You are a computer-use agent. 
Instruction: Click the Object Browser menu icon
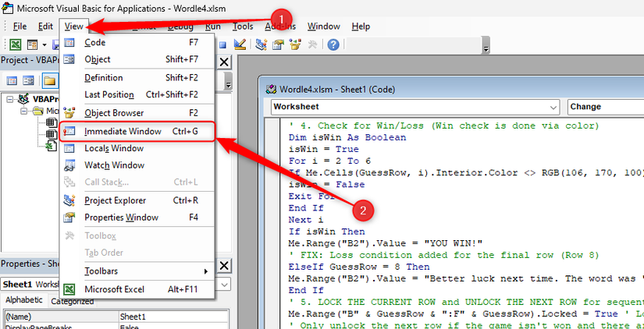point(69,113)
